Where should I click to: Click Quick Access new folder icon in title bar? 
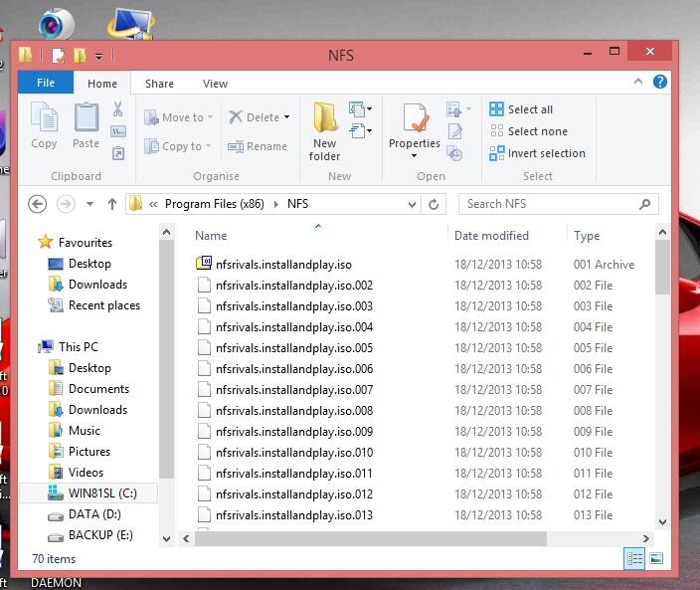pos(80,56)
